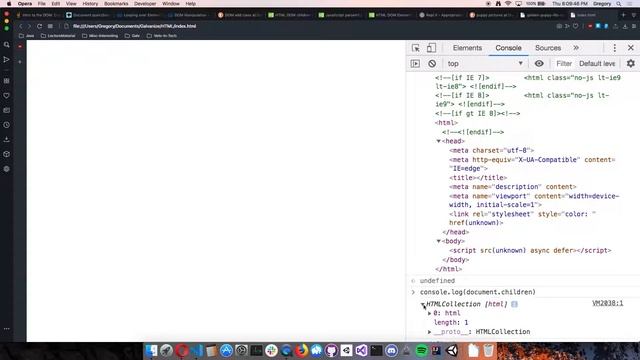
Task: Open the Bookmarks menu
Action: [x=116, y=4]
